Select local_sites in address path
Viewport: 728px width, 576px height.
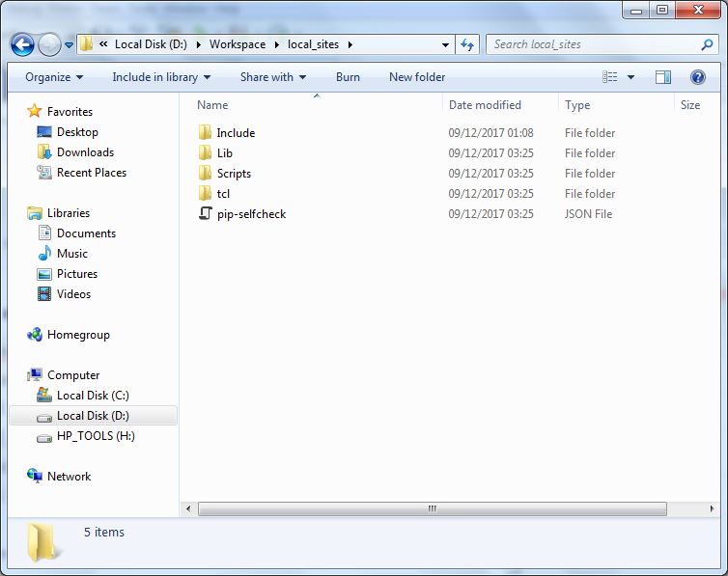tap(313, 44)
